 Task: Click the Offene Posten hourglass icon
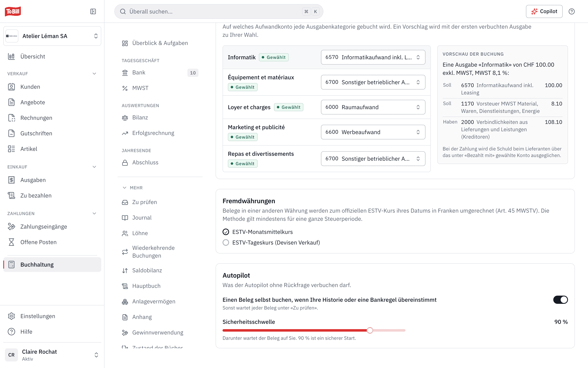[11, 242]
